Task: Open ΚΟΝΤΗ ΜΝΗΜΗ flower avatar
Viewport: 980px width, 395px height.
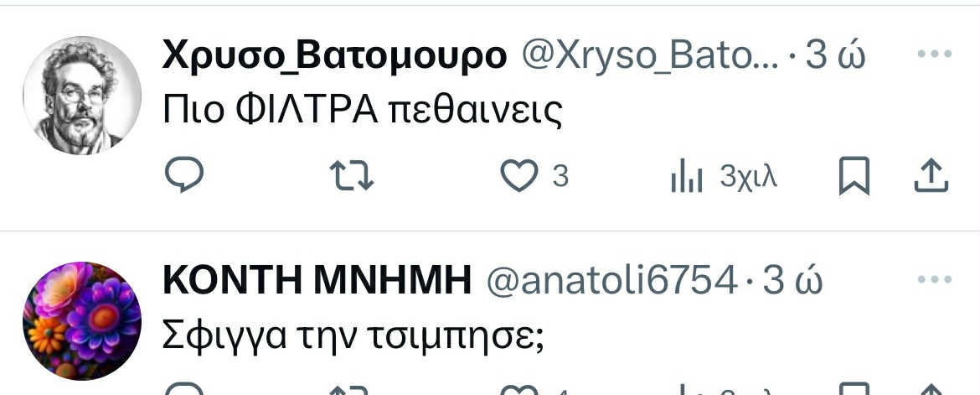Action: (x=82, y=320)
